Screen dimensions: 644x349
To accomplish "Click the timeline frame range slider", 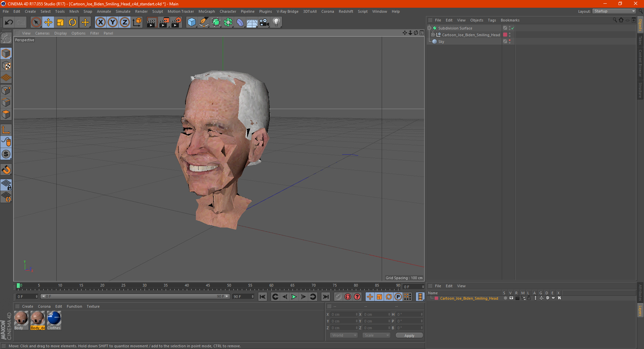I will click(x=135, y=296).
